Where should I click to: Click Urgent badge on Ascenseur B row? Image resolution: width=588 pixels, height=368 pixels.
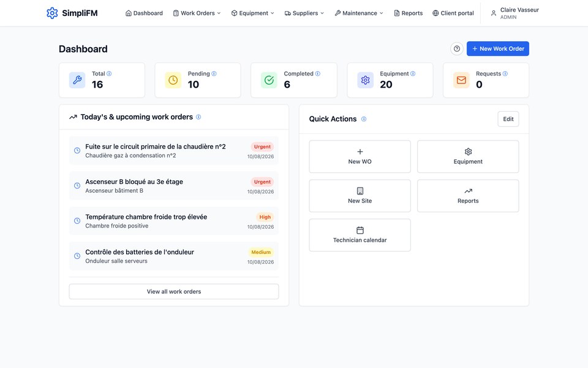(262, 182)
